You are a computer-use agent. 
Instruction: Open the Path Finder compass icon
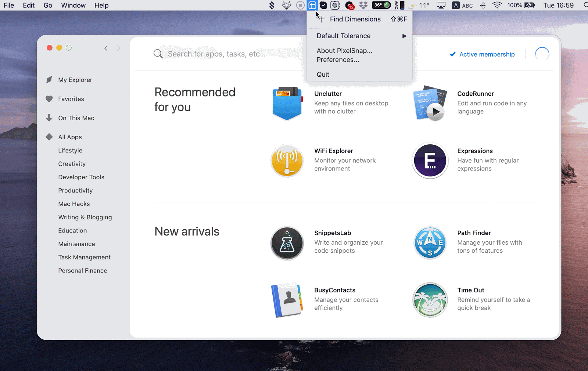[x=430, y=243]
